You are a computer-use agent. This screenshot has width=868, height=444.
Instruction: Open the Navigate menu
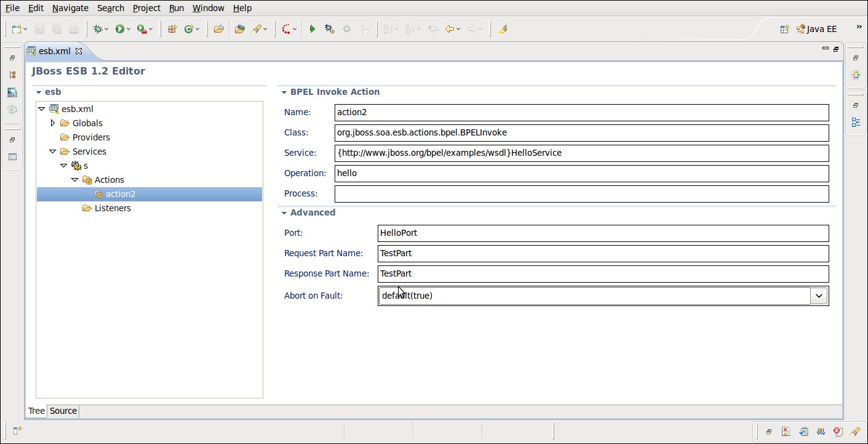coord(70,8)
